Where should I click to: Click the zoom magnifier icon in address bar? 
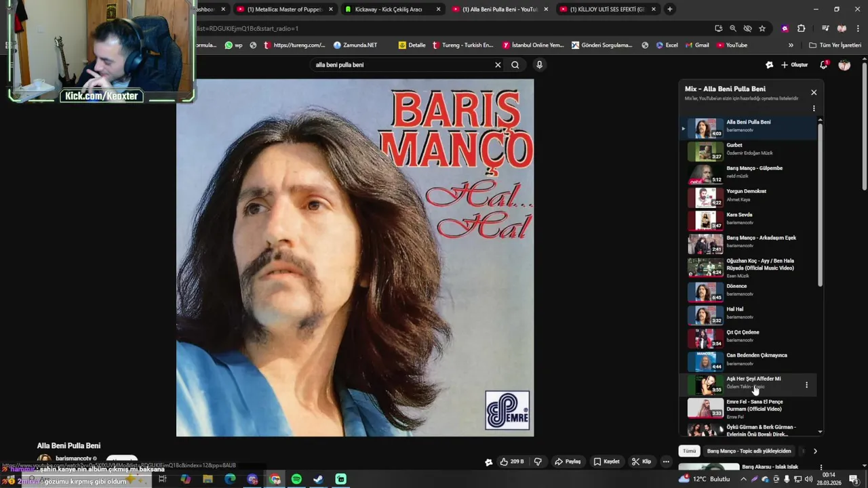coord(733,28)
